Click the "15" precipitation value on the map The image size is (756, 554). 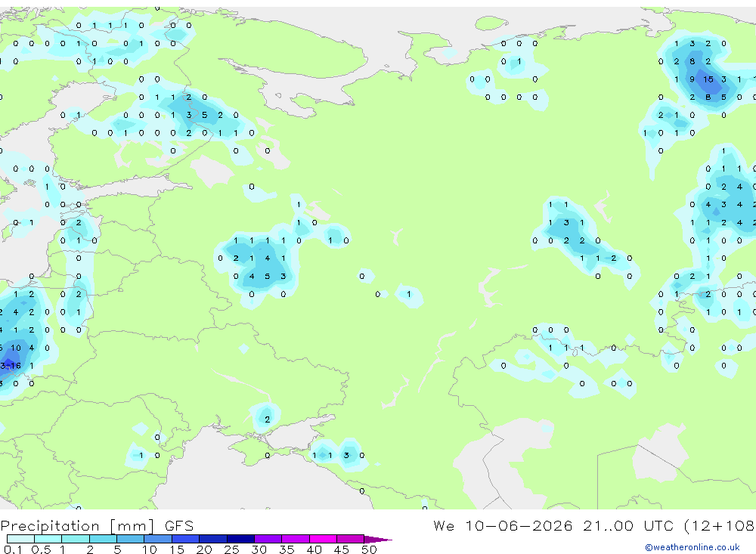tap(708, 79)
